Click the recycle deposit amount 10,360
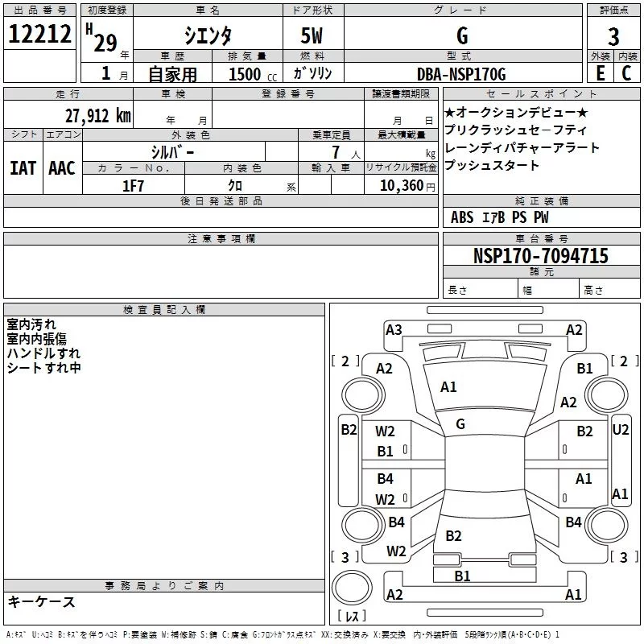 (x=399, y=185)
